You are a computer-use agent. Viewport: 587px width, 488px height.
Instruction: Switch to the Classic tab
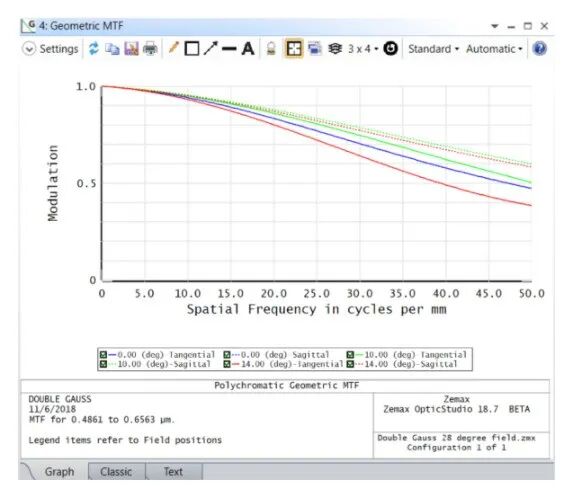[x=116, y=472]
